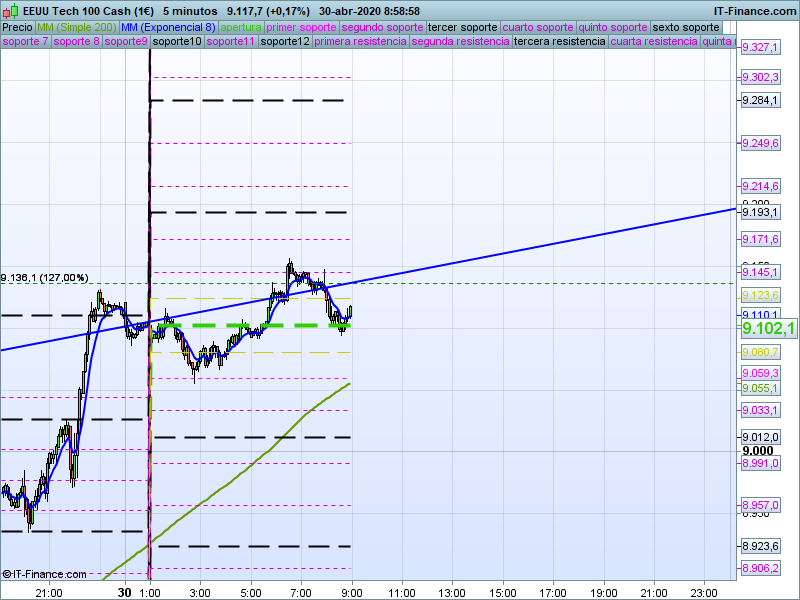Select the soporte11 label
Screen dimensions: 800x600
point(231,41)
